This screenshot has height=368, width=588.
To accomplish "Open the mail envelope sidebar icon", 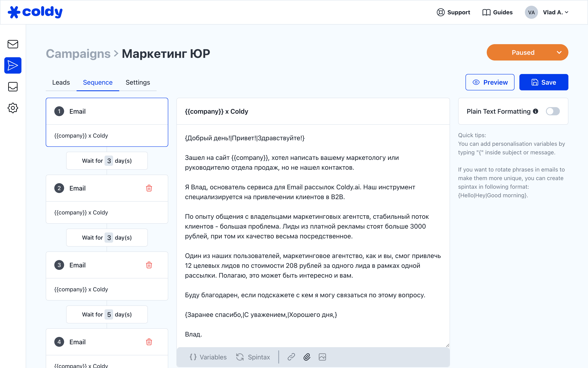I will 13,44.
